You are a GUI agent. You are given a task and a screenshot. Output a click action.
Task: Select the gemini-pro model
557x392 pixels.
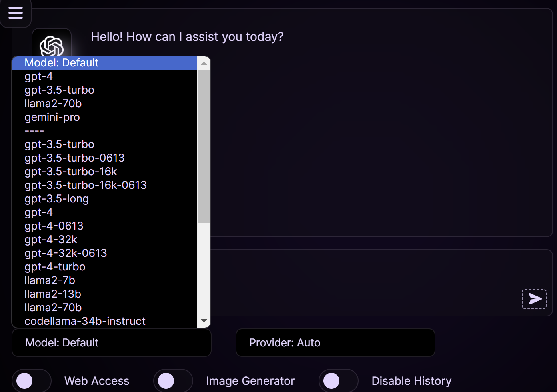point(105,117)
